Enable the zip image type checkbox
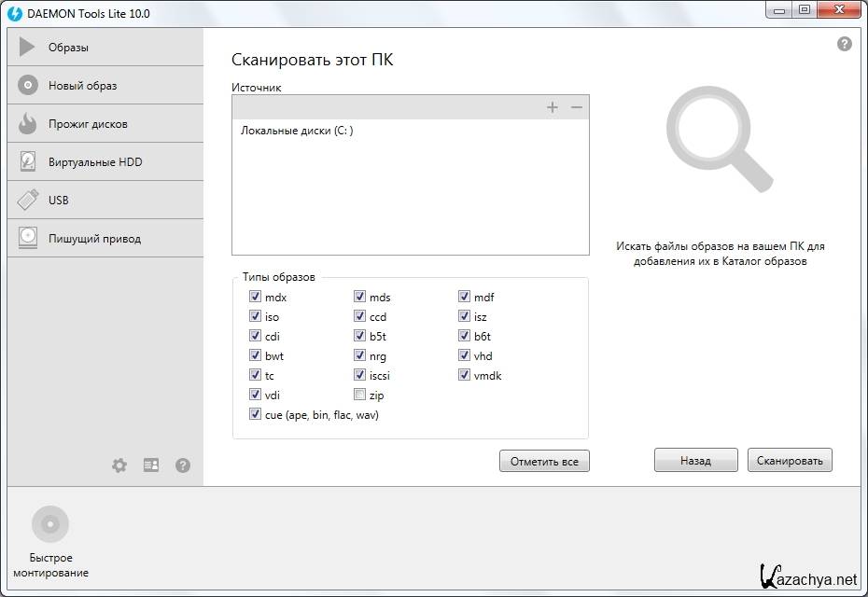Screen dimensions: 868x597 [x=359, y=396]
